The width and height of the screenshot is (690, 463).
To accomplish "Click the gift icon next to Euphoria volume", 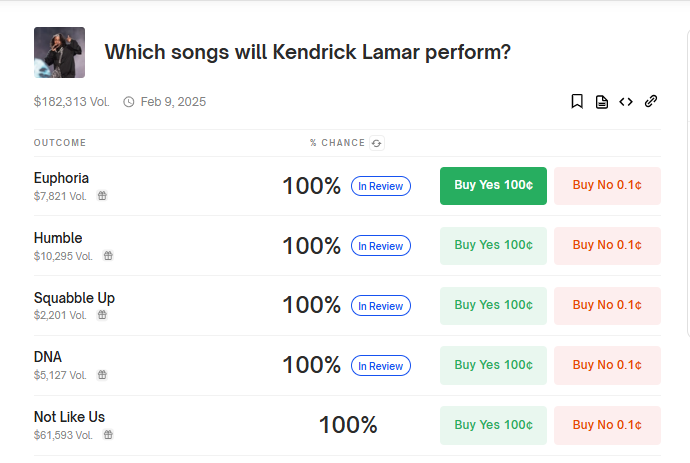I will click(102, 195).
